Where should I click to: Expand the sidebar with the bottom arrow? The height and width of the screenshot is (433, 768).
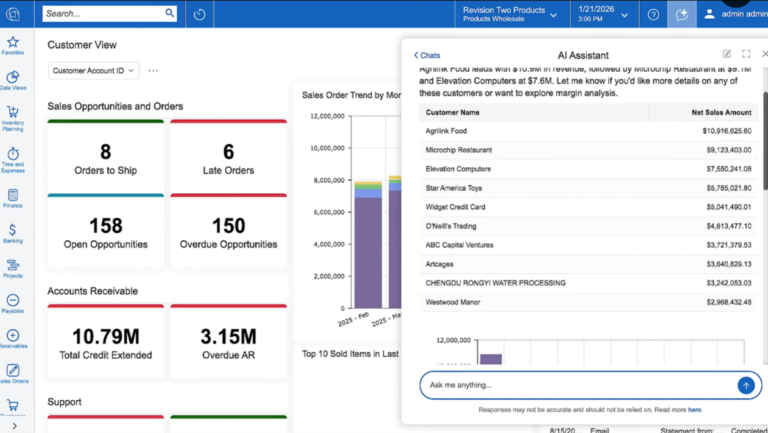pyautogui.click(x=14, y=426)
